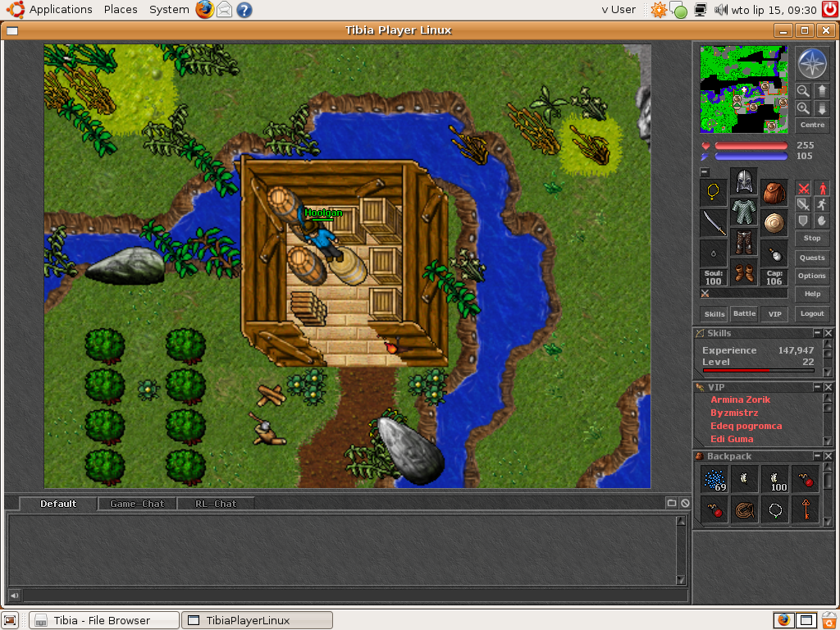The width and height of the screenshot is (840, 630).
Task: Select the white feather stack of 100
Action: [x=775, y=479]
